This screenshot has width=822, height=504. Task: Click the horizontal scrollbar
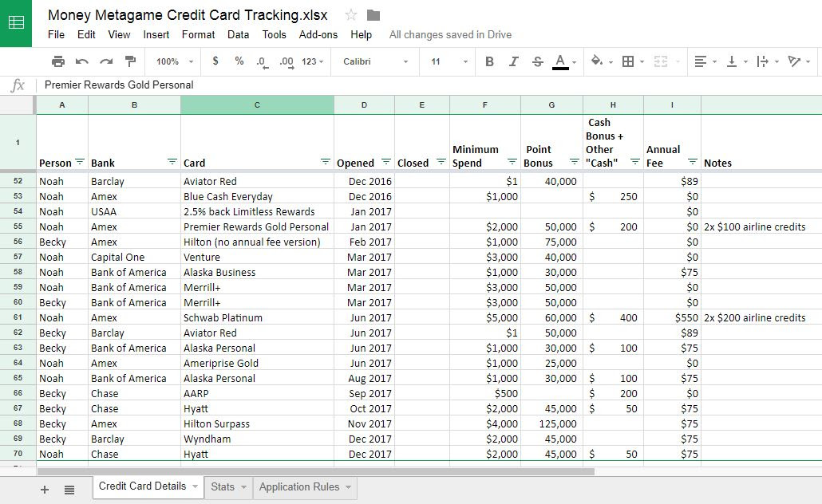[x=315, y=471]
